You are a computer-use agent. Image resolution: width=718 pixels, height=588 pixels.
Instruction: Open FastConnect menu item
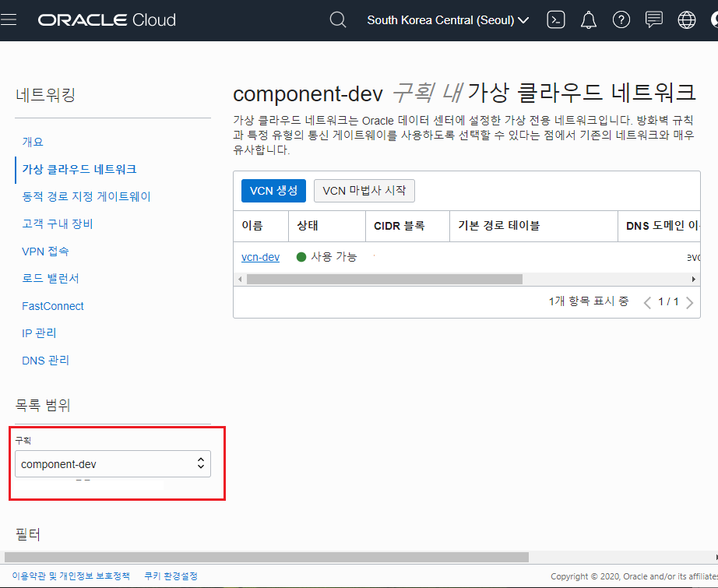pyautogui.click(x=53, y=306)
